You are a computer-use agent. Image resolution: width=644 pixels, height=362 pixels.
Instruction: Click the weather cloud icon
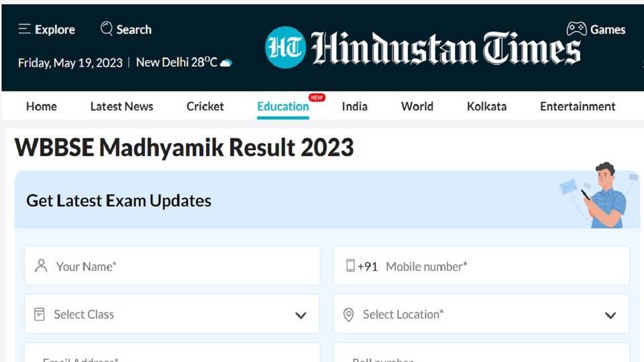[x=226, y=63]
